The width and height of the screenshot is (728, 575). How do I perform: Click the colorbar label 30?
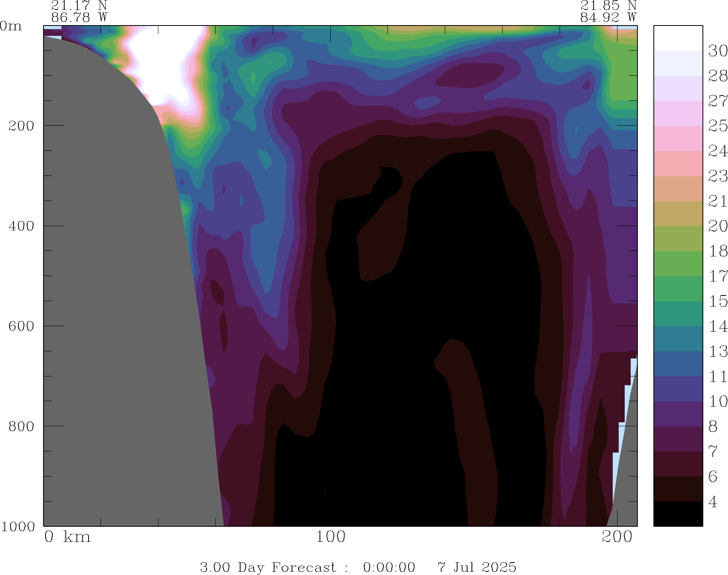718,51
